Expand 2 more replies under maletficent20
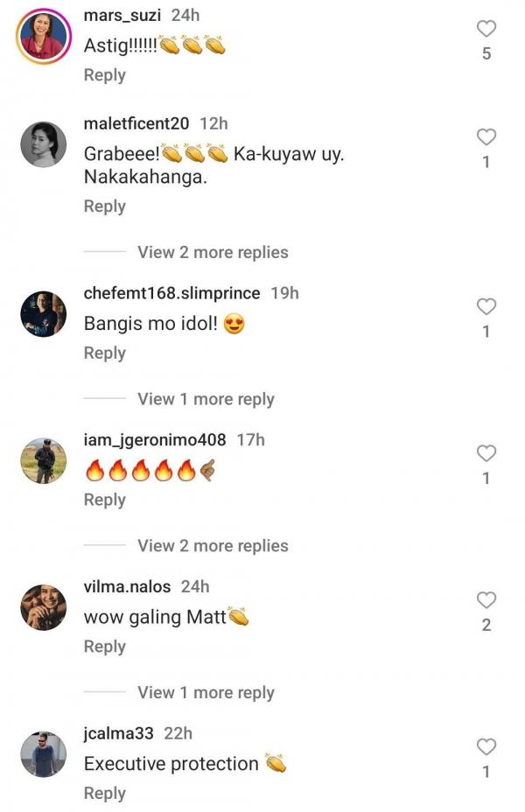 [x=213, y=252]
